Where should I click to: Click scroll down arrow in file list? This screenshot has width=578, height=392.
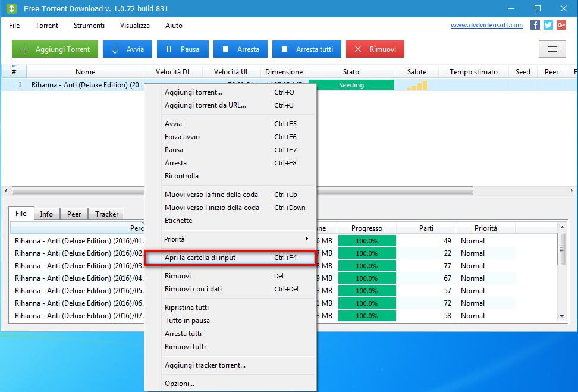click(x=562, y=316)
